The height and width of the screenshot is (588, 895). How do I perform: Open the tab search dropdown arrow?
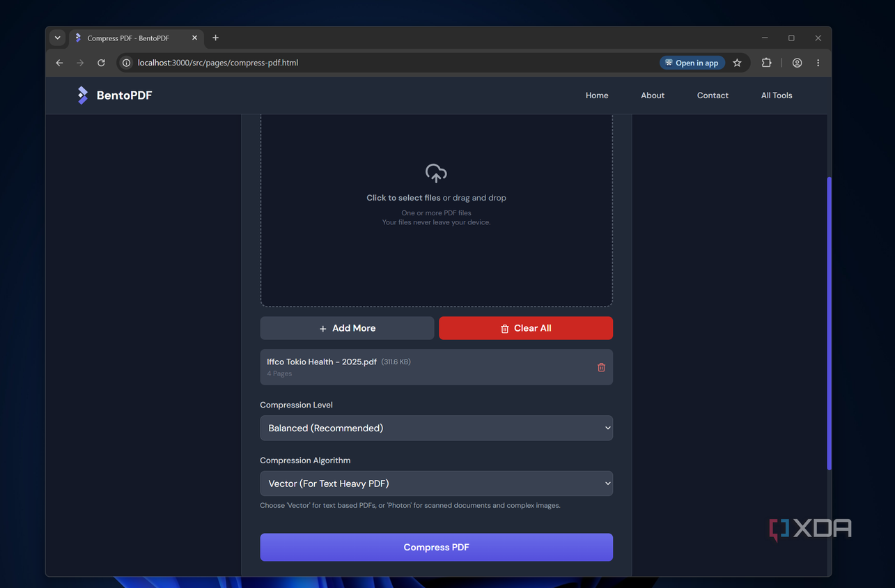pos(58,38)
